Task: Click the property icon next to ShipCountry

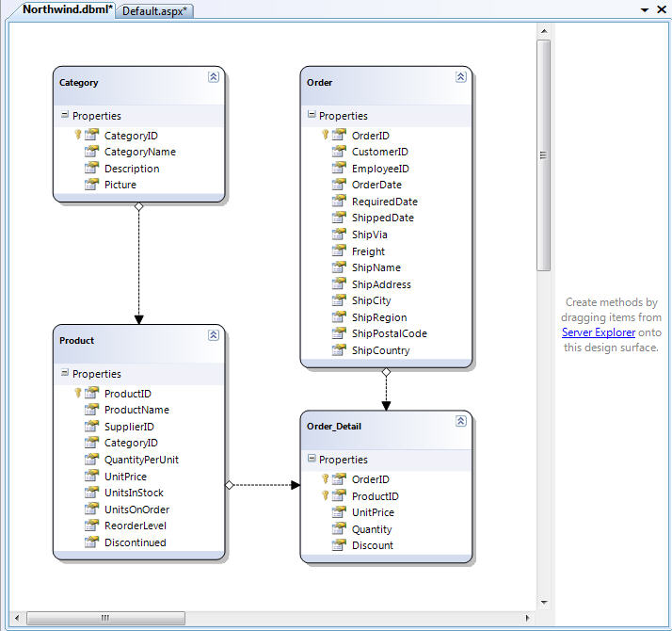Action: 339,350
